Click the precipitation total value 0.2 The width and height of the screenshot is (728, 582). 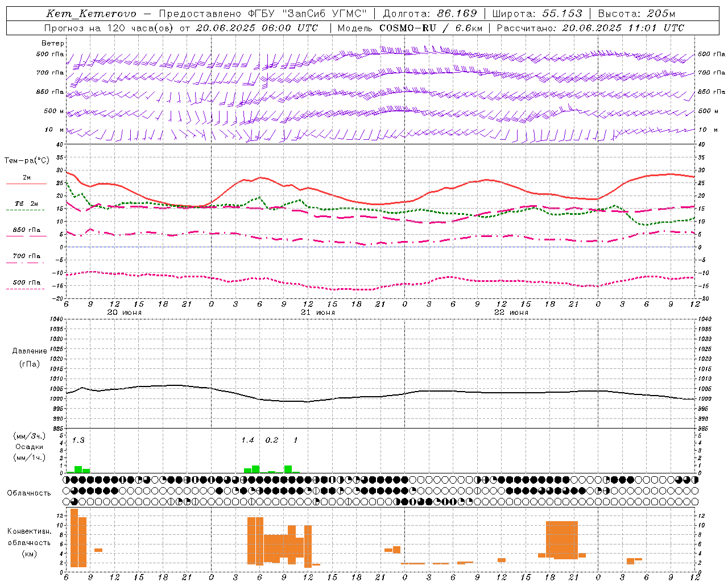click(x=272, y=440)
